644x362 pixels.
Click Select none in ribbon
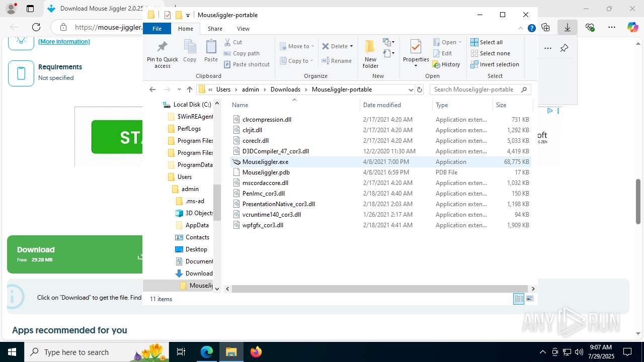pyautogui.click(x=490, y=53)
